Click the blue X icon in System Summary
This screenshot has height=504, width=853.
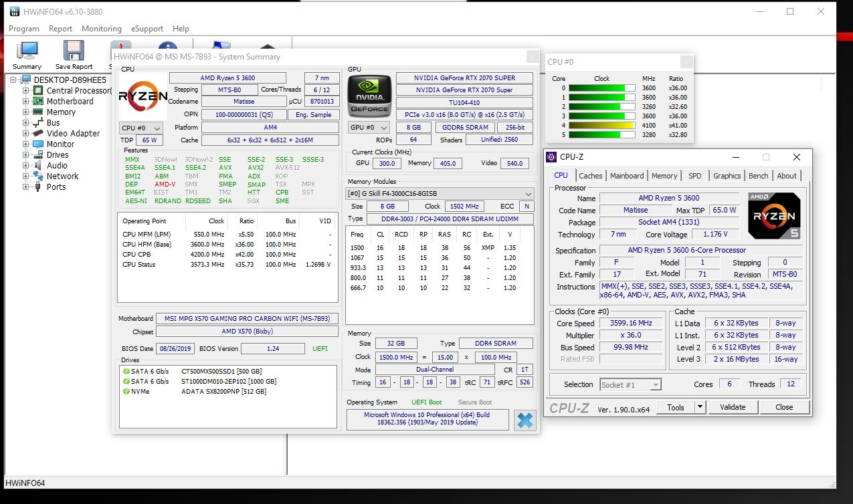[525, 420]
